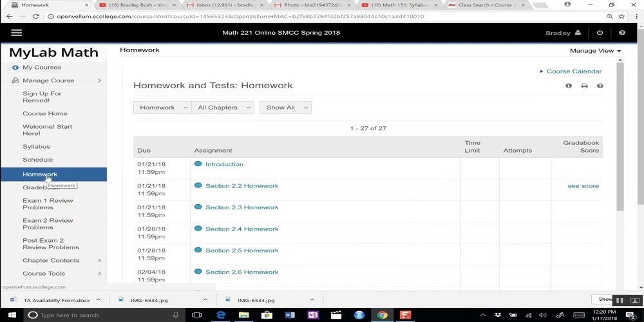The height and width of the screenshot is (322, 644).
Task: Click the printer icon to print
Action: 584,86
